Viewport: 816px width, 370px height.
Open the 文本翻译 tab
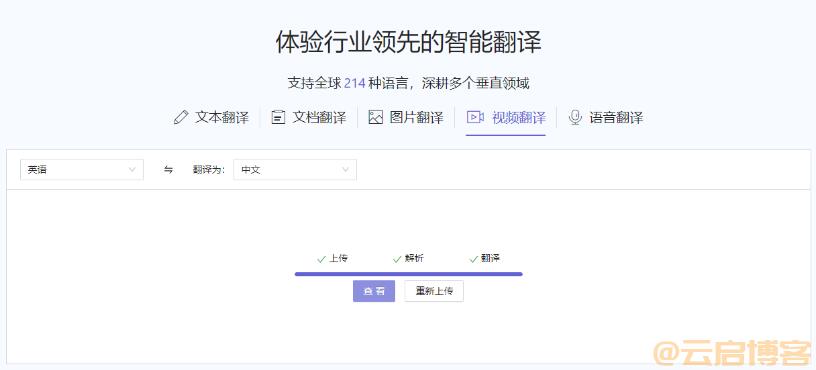pos(211,117)
